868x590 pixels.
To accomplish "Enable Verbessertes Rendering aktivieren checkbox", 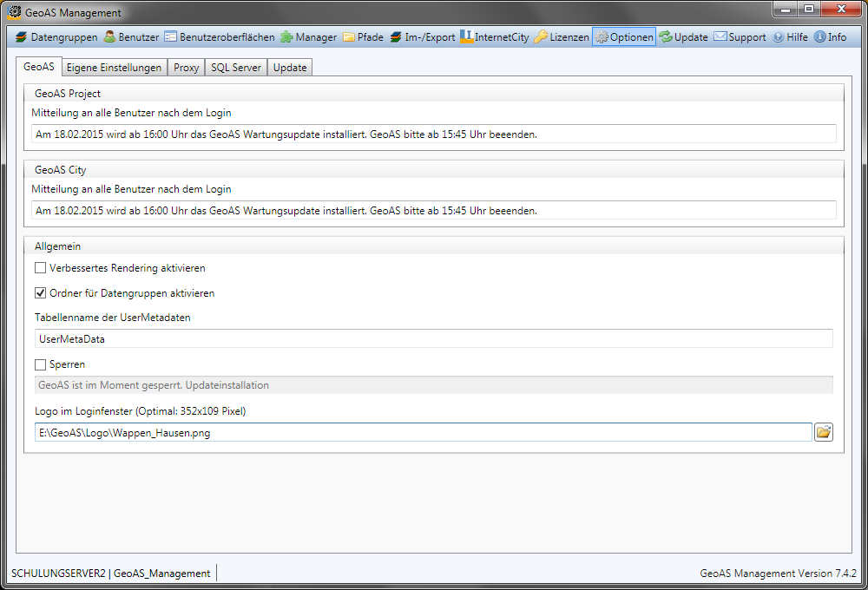I will 41,268.
